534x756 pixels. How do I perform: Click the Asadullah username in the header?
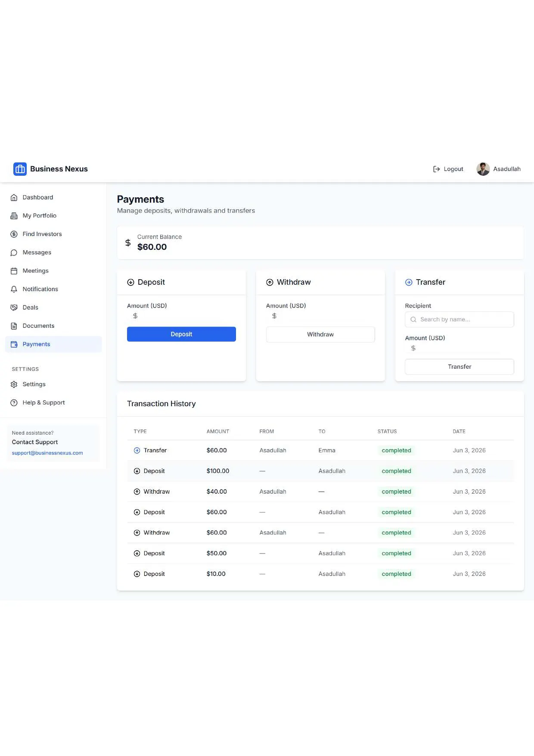click(507, 169)
